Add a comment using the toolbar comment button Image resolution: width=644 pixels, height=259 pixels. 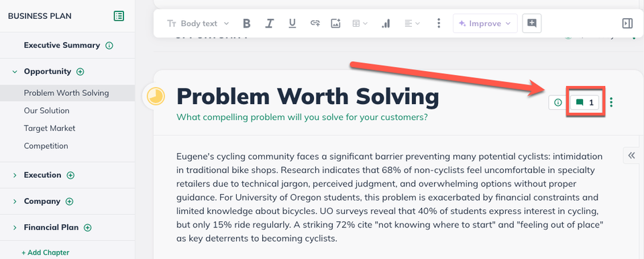(x=532, y=23)
